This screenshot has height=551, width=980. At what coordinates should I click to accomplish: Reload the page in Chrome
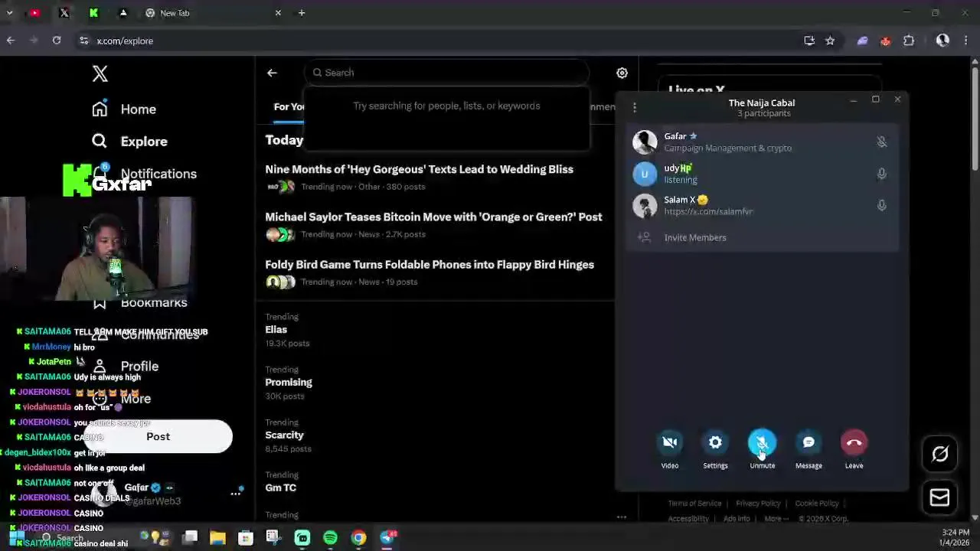coord(57,41)
